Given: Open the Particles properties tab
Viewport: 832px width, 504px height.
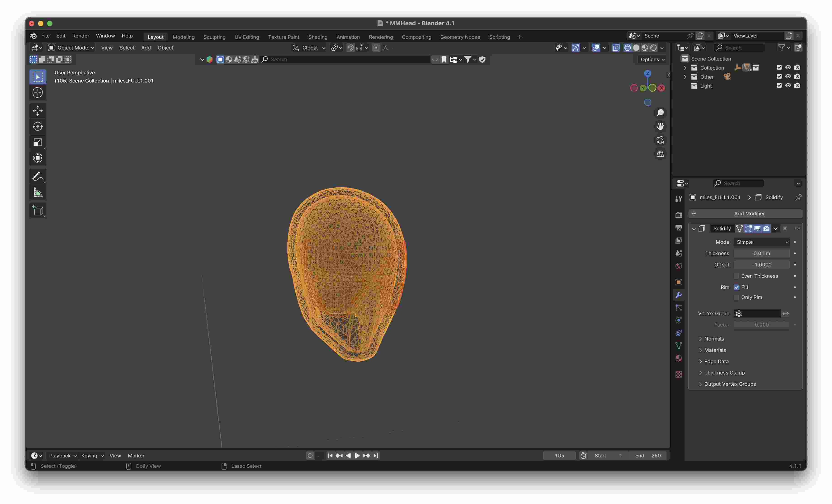Looking at the screenshot, I should coord(679,308).
